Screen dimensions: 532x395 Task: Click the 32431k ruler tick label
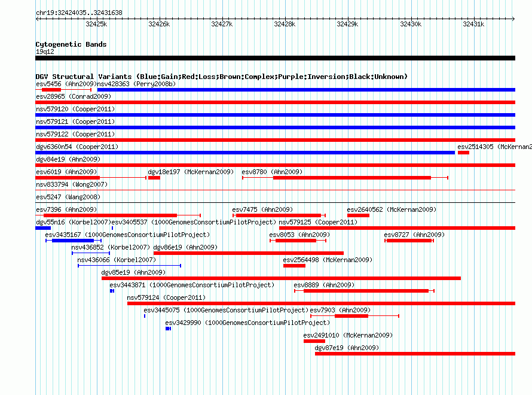473,24
